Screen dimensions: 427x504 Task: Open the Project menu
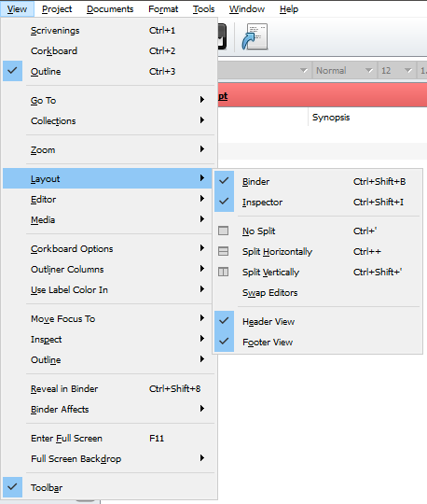(57, 9)
